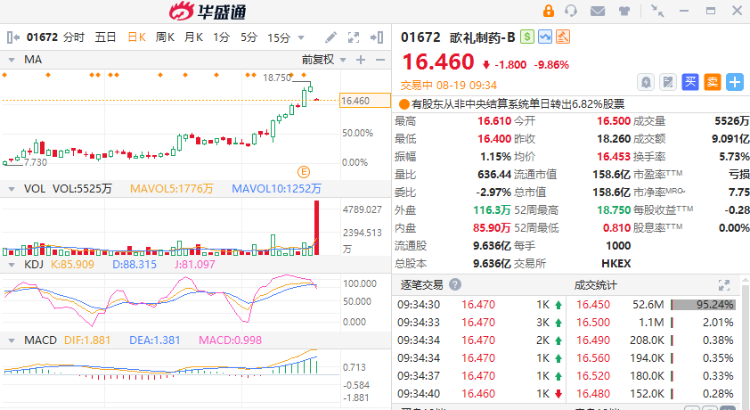Screen dimensions: 750x410
Task: Set a price alert with bell icon
Action: [x=646, y=82]
